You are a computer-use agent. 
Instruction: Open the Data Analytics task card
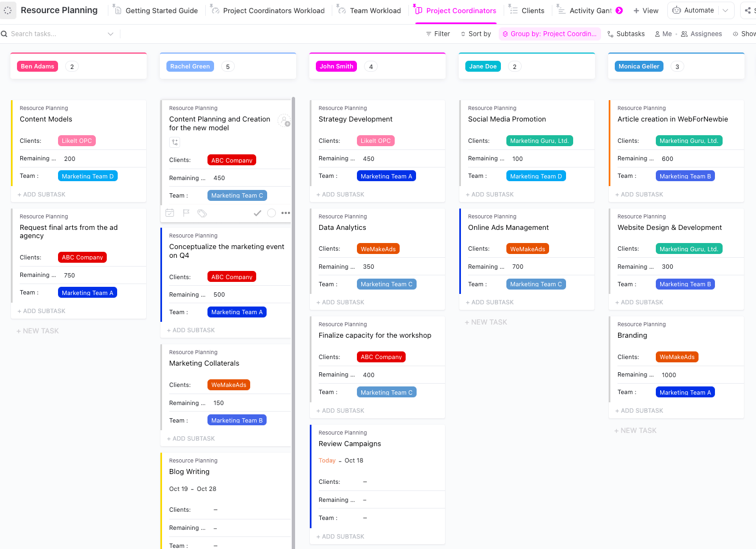point(342,228)
